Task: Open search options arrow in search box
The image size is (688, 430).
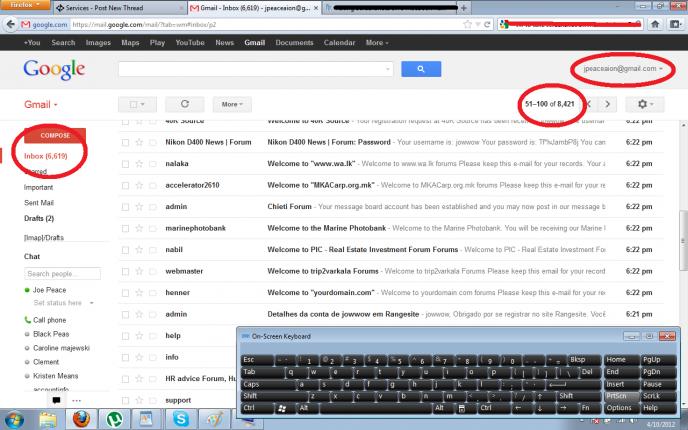Action: (387, 69)
